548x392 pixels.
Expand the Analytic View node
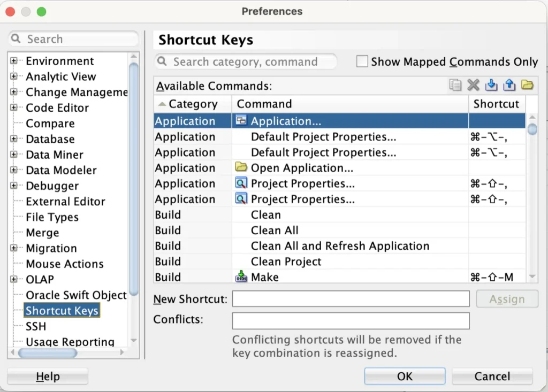[x=13, y=76]
